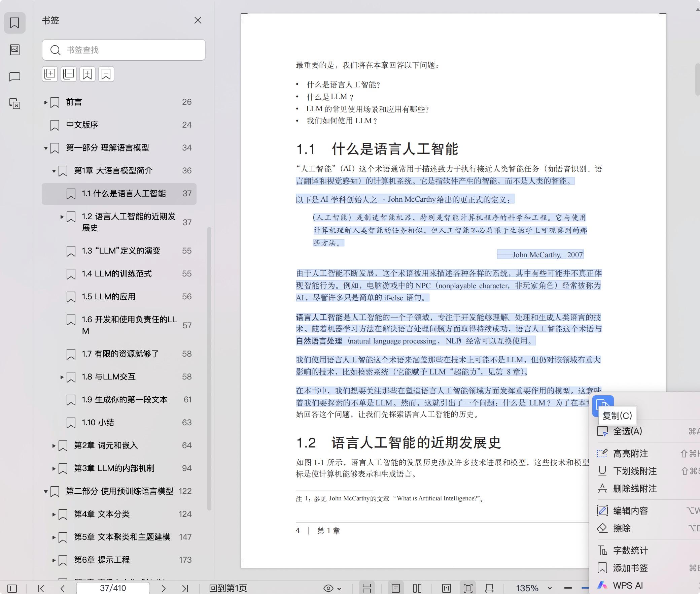
Task: Select 字数统计 in the context menu
Action: [630, 551]
